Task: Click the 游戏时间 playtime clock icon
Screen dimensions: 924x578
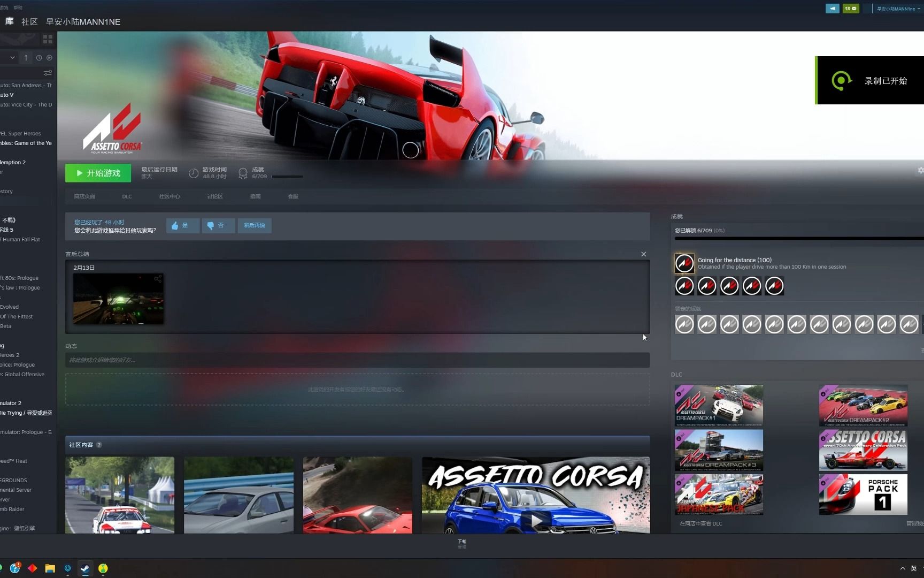Action: (x=194, y=173)
